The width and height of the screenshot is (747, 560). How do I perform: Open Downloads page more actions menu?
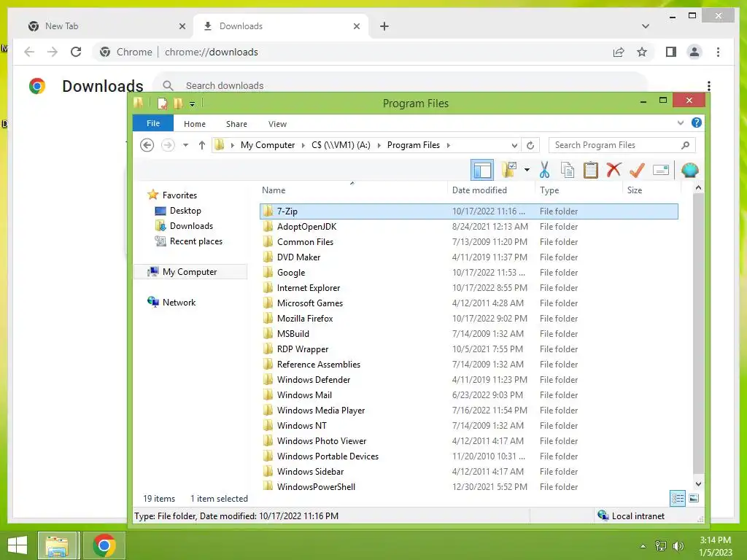(709, 86)
